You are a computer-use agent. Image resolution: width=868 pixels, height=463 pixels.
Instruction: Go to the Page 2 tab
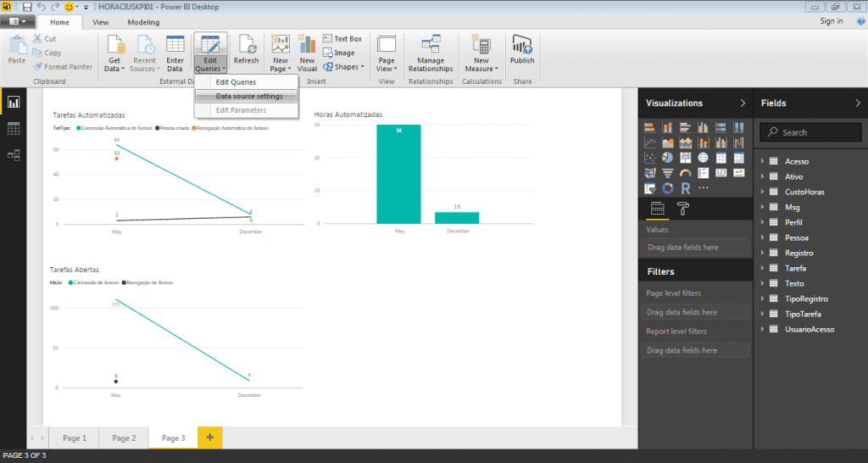(124, 438)
